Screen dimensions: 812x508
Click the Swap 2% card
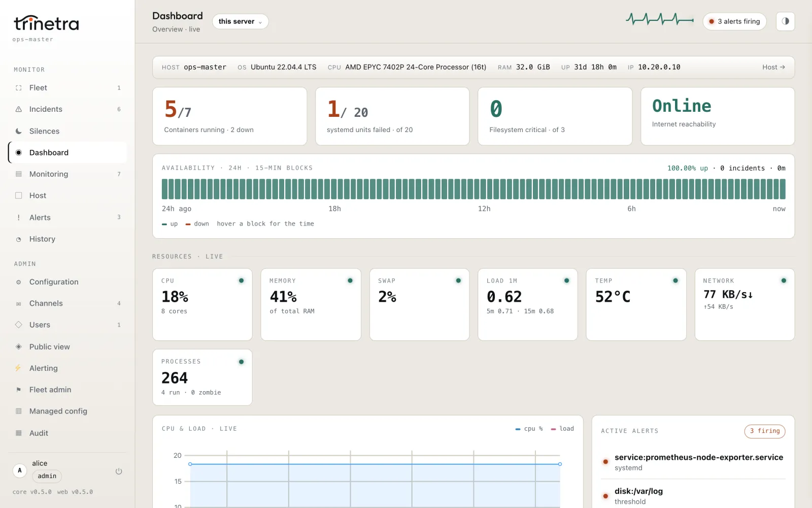click(419, 304)
